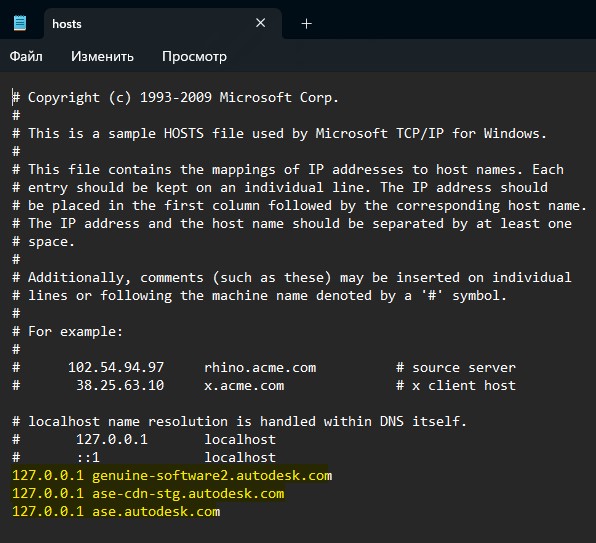Click the Notepad app icon
The width and height of the screenshot is (596, 543).
(x=20, y=23)
